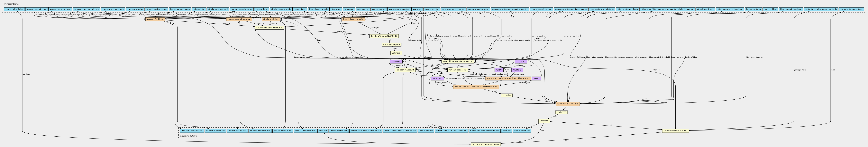Click the normal_bam input node
The width and height of the screenshot is (868, 147).
click(x=261, y=9)
